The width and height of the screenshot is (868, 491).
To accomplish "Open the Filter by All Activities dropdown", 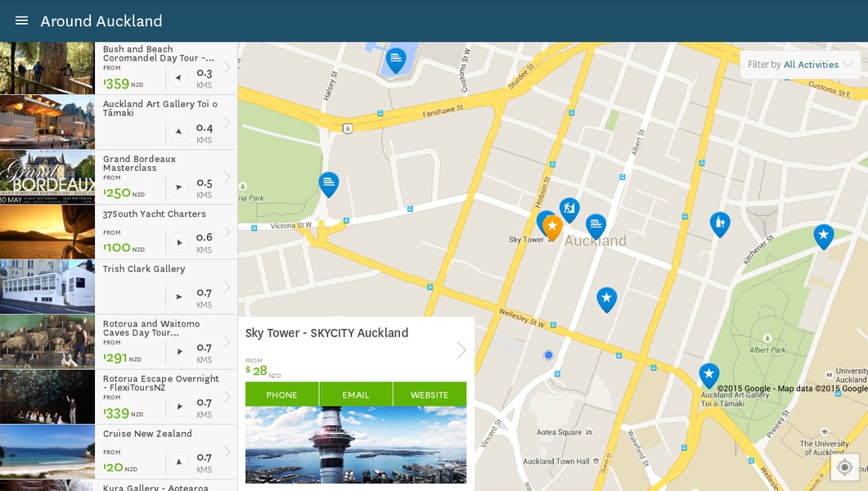I will click(x=800, y=65).
